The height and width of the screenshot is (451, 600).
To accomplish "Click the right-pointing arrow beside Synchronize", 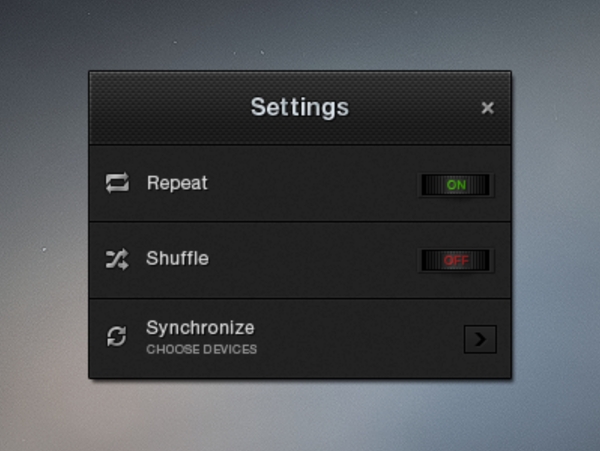I will tap(480, 339).
